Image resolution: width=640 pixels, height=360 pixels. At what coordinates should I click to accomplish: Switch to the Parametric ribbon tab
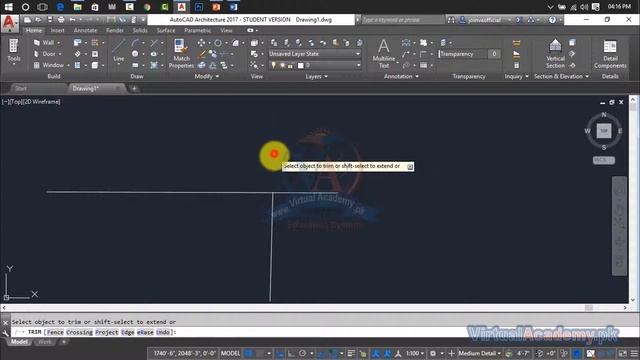pos(198,30)
